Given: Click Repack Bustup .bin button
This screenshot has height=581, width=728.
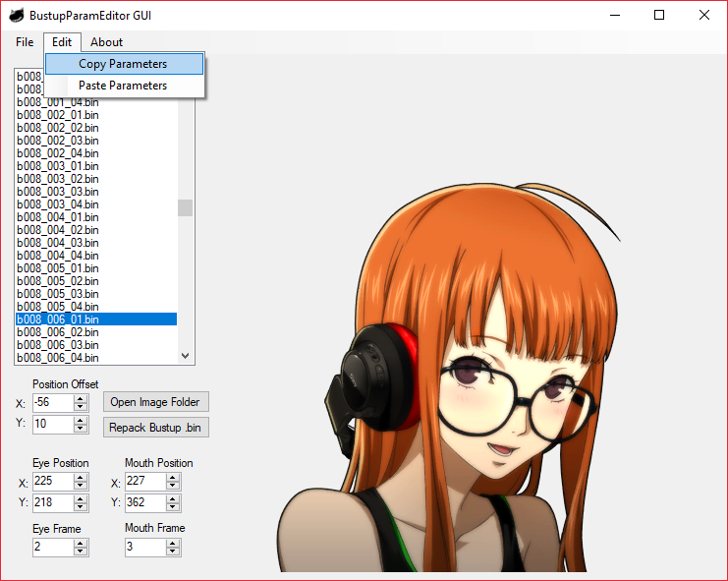Looking at the screenshot, I should point(156,428).
